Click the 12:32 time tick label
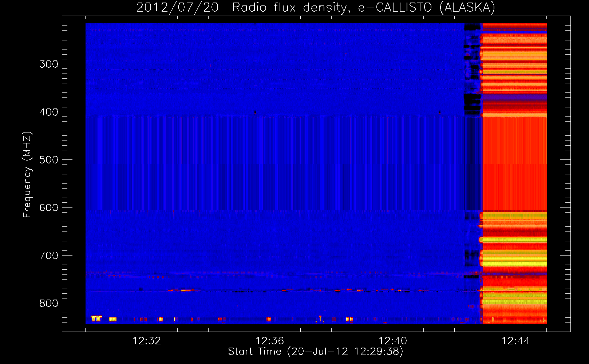589x364 pixels. pyautogui.click(x=147, y=341)
